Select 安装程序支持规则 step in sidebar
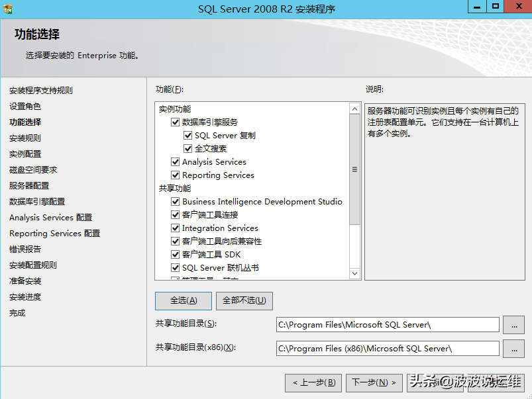Viewport: 532px width, 399px height. [x=40, y=90]
